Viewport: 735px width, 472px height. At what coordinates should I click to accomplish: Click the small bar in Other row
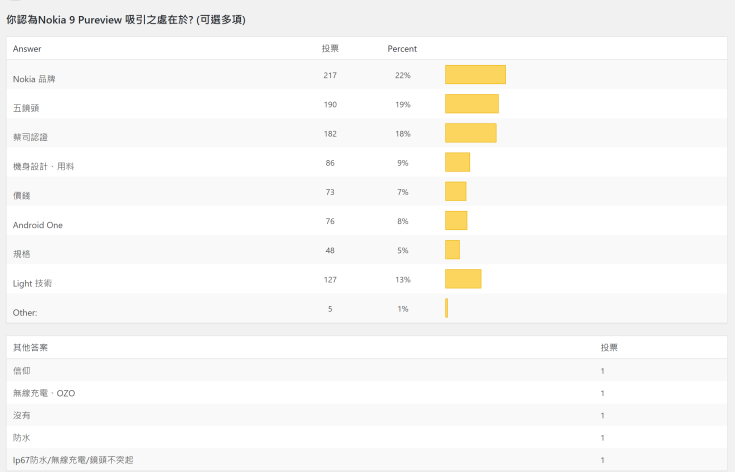(446, 309)
